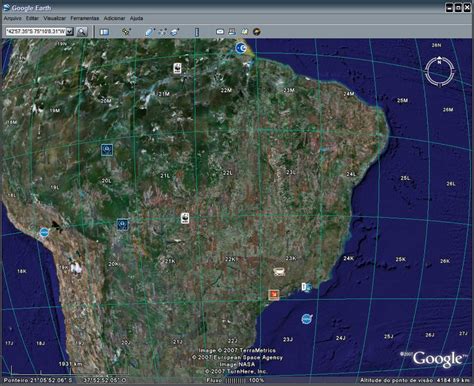
Task: Toggle the sidebar panel icon
Action: click(104, 32)
